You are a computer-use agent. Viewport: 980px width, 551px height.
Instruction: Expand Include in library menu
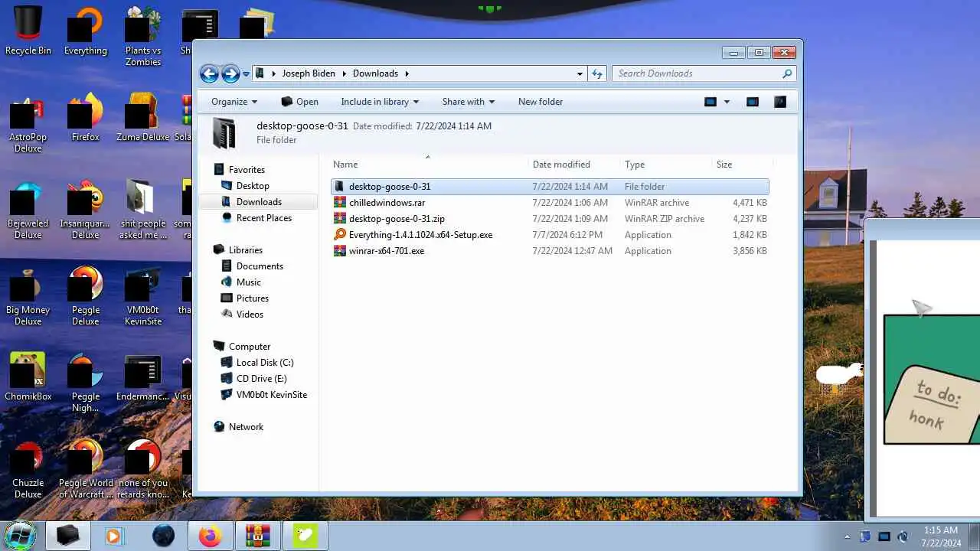pos(380,102)
